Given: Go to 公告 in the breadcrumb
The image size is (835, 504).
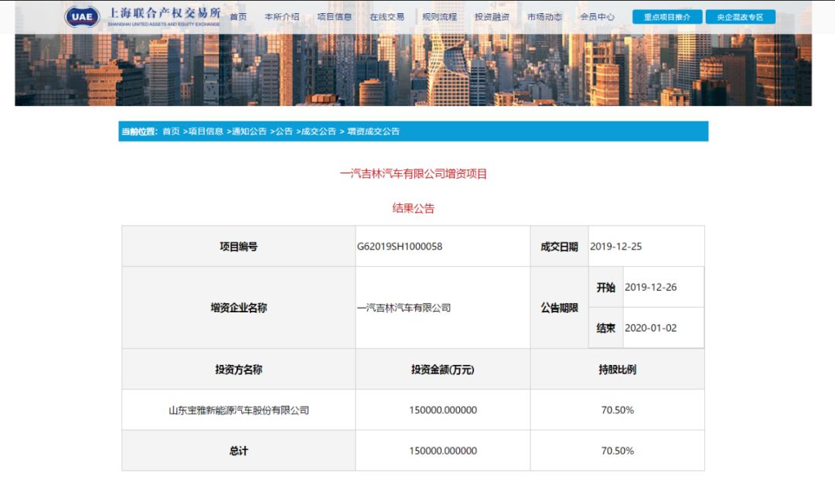Looking at the screenshot, I should [284, 131].
